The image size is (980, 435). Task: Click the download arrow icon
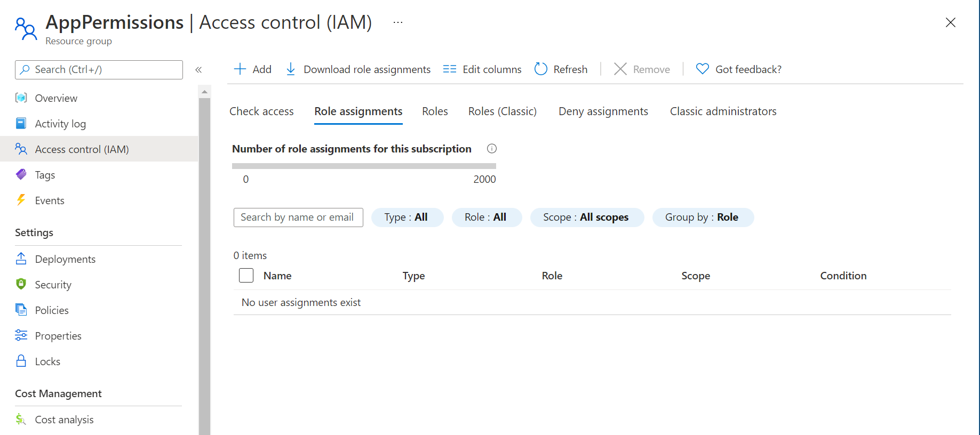[x=291, y=69]
